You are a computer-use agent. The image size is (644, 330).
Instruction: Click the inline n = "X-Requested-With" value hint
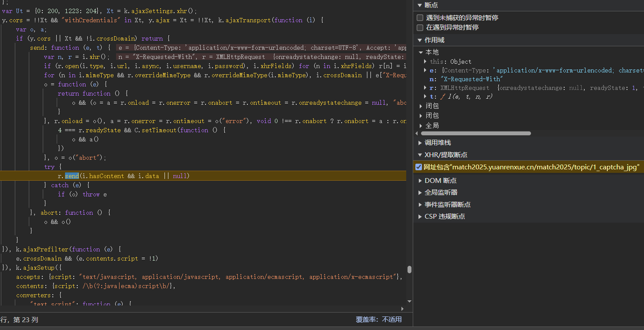(x=261, y=57)
